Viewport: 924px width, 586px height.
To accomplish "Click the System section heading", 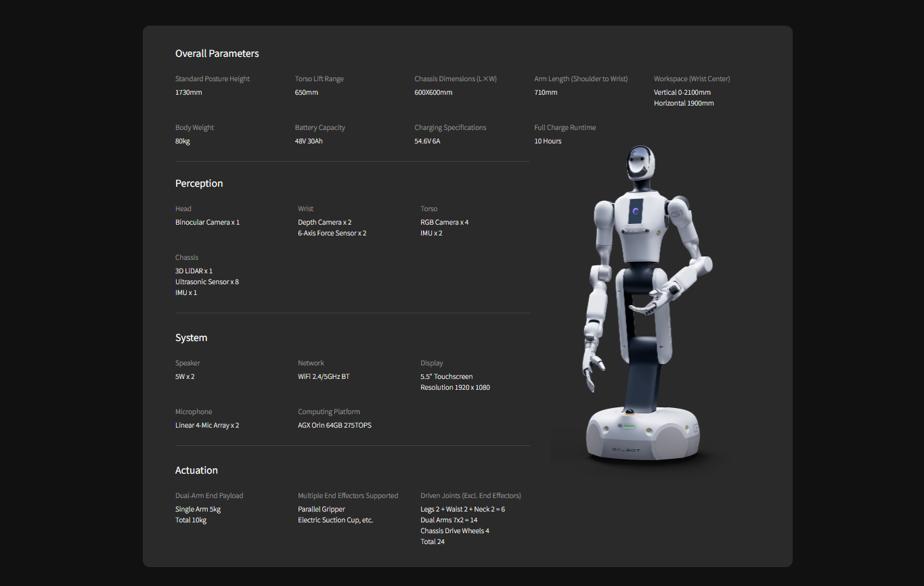I will 192,338.
